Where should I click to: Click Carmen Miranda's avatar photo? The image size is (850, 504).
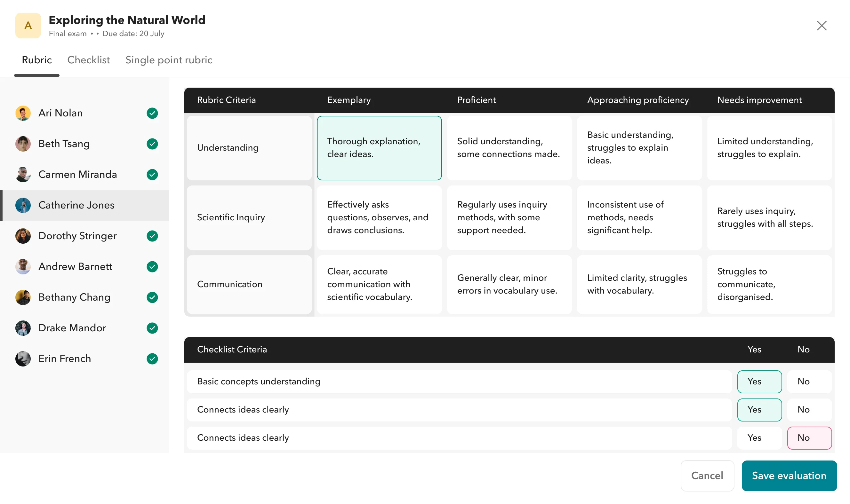tap(23, 175)
